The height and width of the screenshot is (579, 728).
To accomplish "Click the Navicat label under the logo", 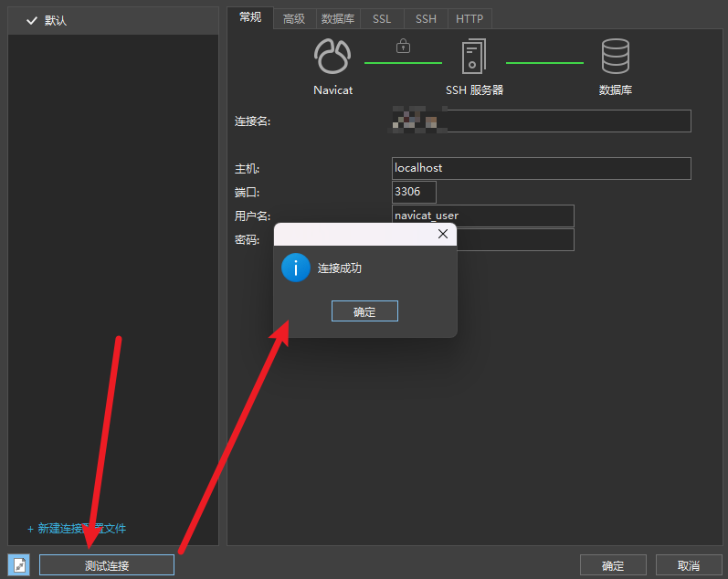I will coord(332,90).
